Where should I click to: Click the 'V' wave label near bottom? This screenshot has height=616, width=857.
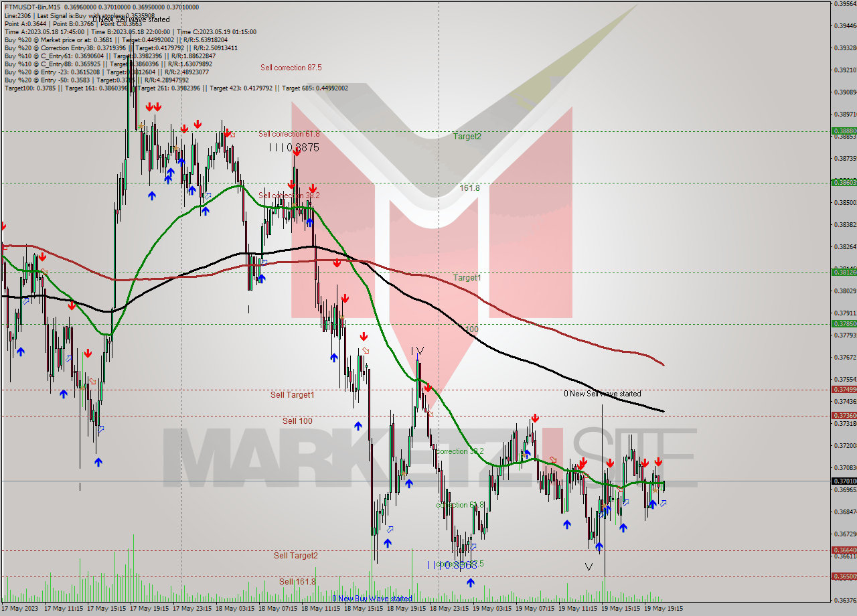pyautogui.click(x=589, y=567)
